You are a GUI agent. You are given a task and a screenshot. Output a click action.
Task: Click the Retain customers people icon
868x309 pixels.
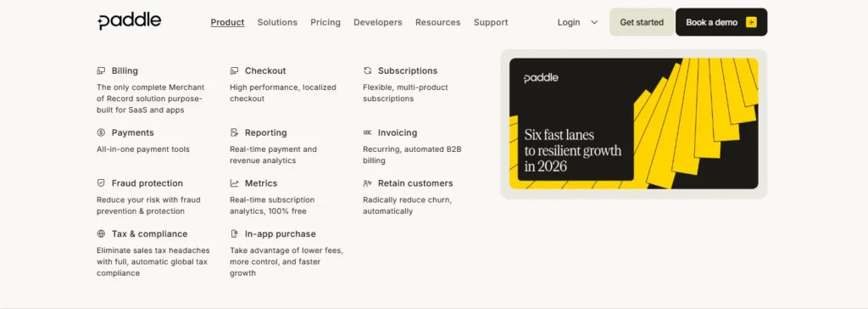click(x=367, y=183)
